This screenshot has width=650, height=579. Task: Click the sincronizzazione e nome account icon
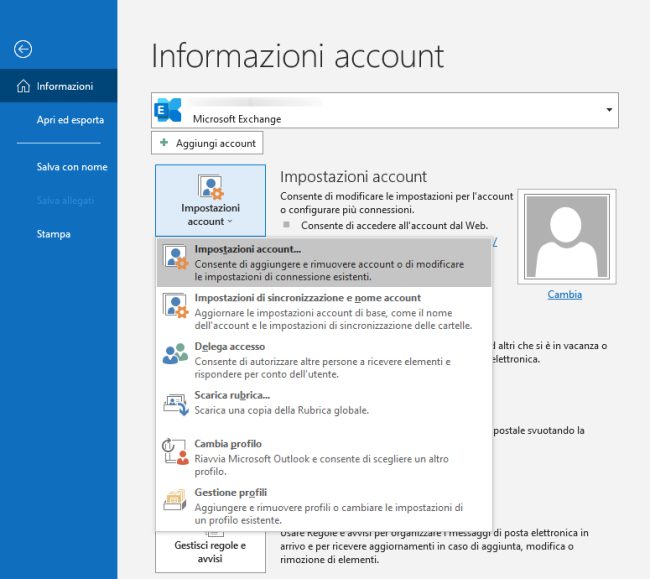click(x=176, y=305)
